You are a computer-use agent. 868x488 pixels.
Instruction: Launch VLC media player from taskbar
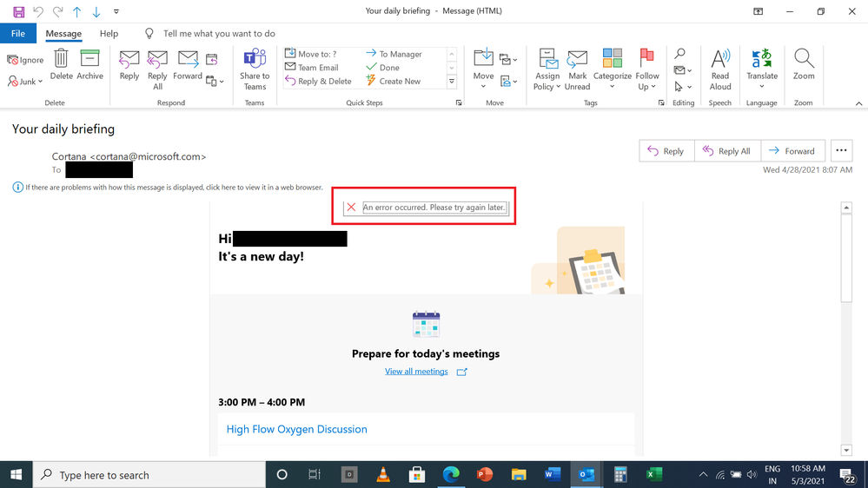pos(382,475)
